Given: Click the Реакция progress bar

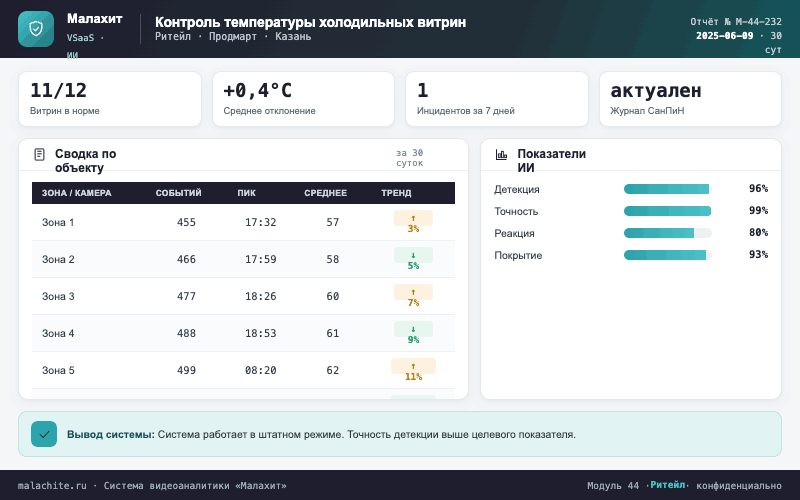Looking at the screenshot, I should click(x=667, y=233).
